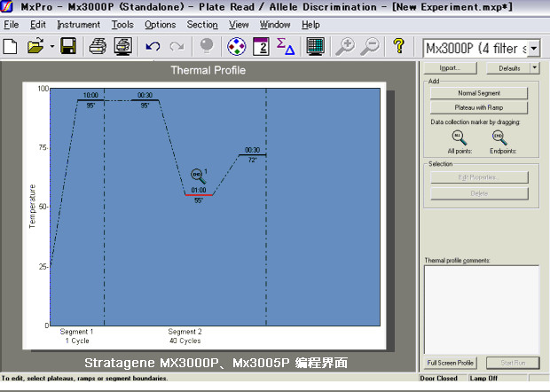Click the Print icon in toolbar
550x392 pixels.
click(123, 45)
